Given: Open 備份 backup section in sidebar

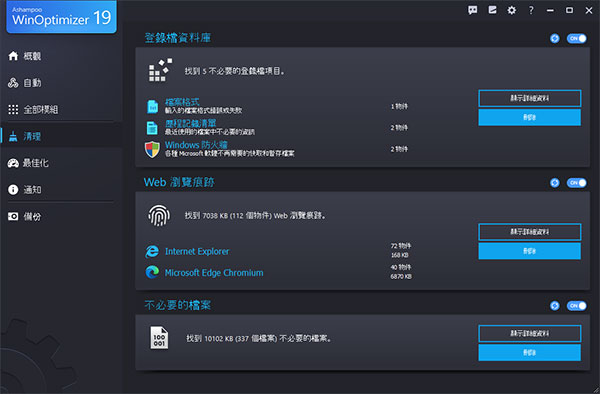Looking at the screenshot, I should pyautogui.click(x=32, y=217).
